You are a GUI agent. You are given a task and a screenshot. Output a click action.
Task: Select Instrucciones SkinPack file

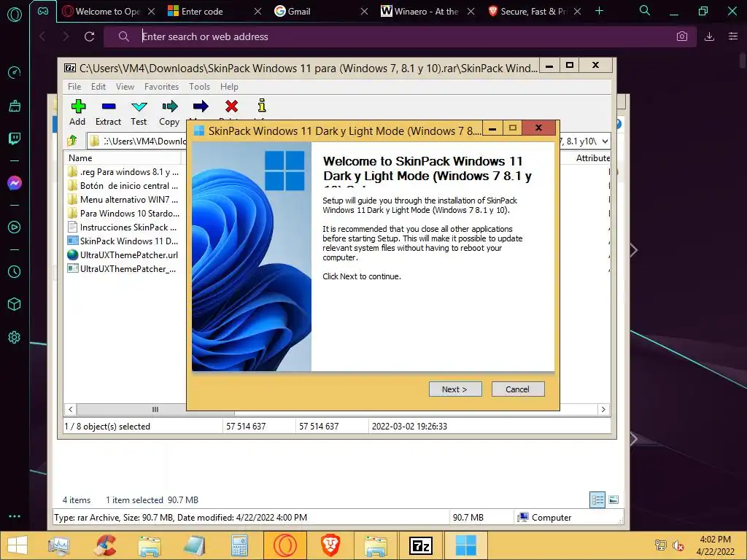coord(123,227)
